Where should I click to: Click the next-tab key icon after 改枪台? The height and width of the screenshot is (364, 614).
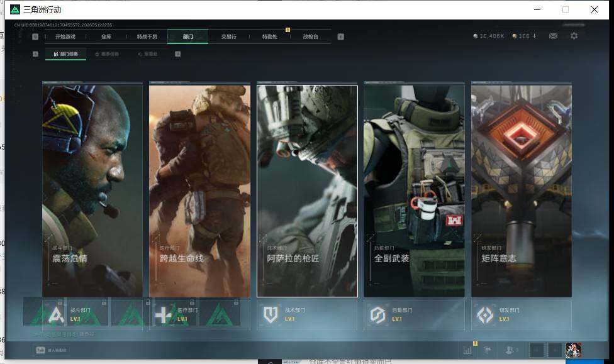(341, 36)
